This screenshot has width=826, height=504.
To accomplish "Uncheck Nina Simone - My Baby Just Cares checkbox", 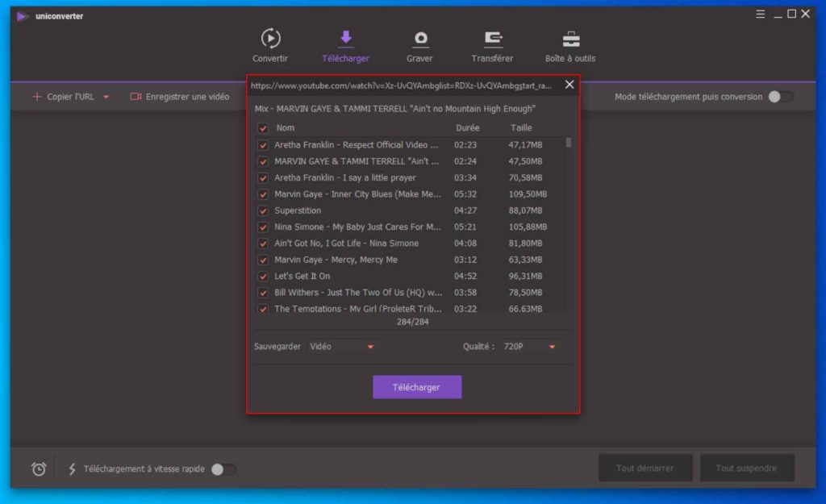I will pos(262,227).
